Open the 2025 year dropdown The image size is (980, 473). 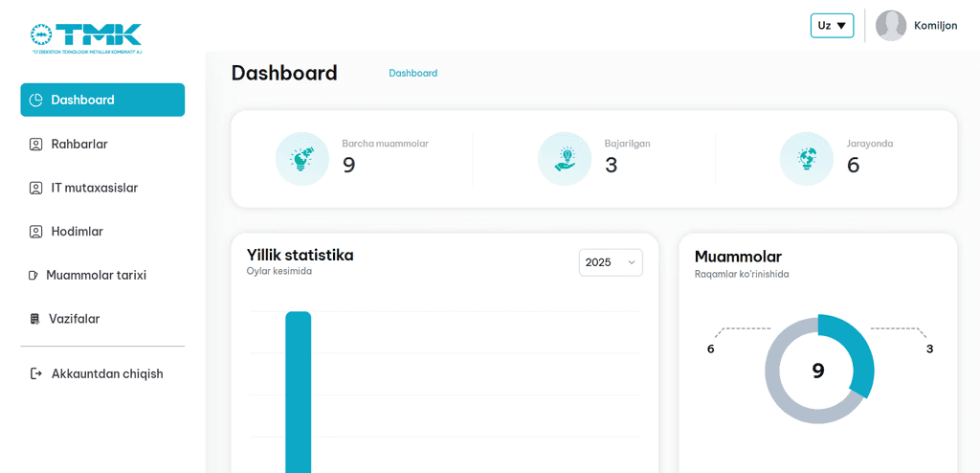pyautogui.click(x=611, y=262)
